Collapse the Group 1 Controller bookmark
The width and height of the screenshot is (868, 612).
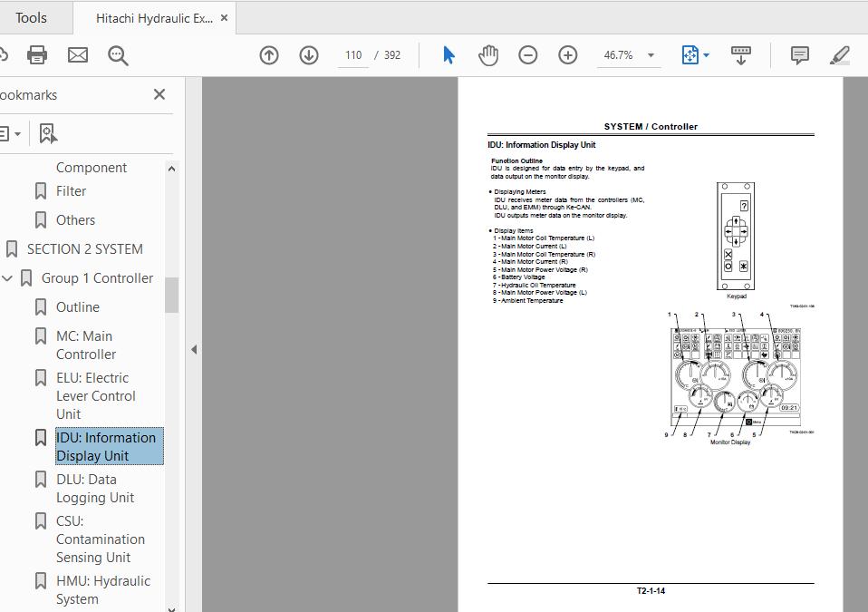pyautogui.click(x=8, y=278)
